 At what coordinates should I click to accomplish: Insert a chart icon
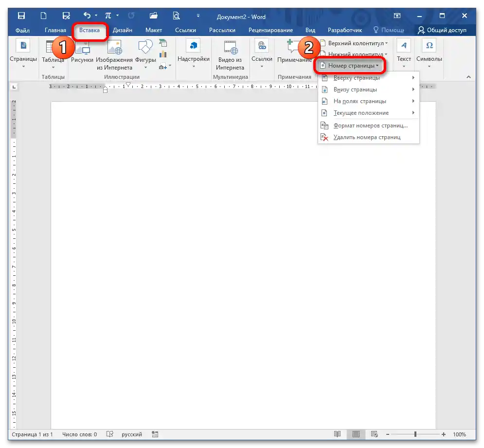click(162, 54)
